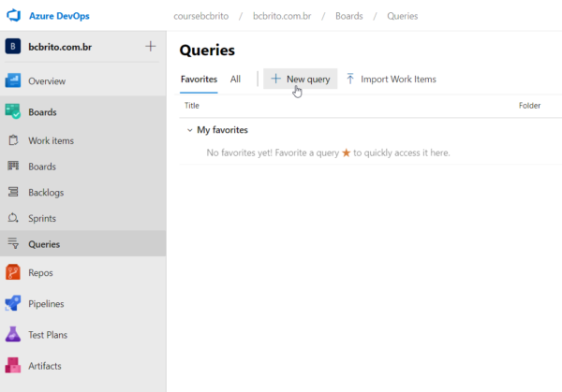The image size is (562, 392).
Task: Go to Backlogs page
Action: click(x=48, y=193)
